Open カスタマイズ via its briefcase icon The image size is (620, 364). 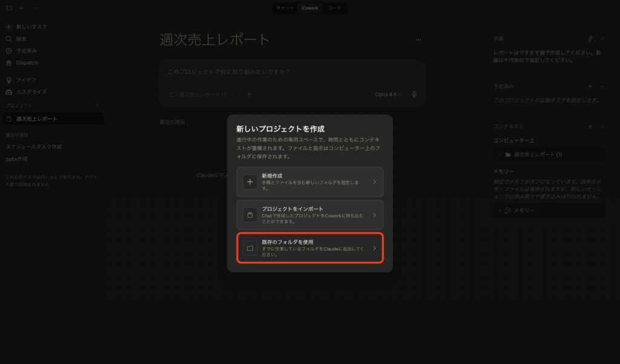click(8, 91)
